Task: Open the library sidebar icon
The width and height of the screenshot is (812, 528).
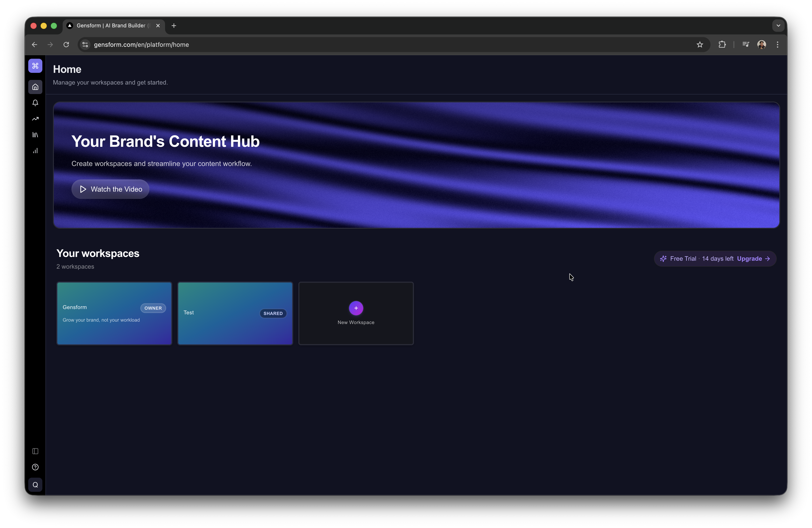Action: [35, 134]
